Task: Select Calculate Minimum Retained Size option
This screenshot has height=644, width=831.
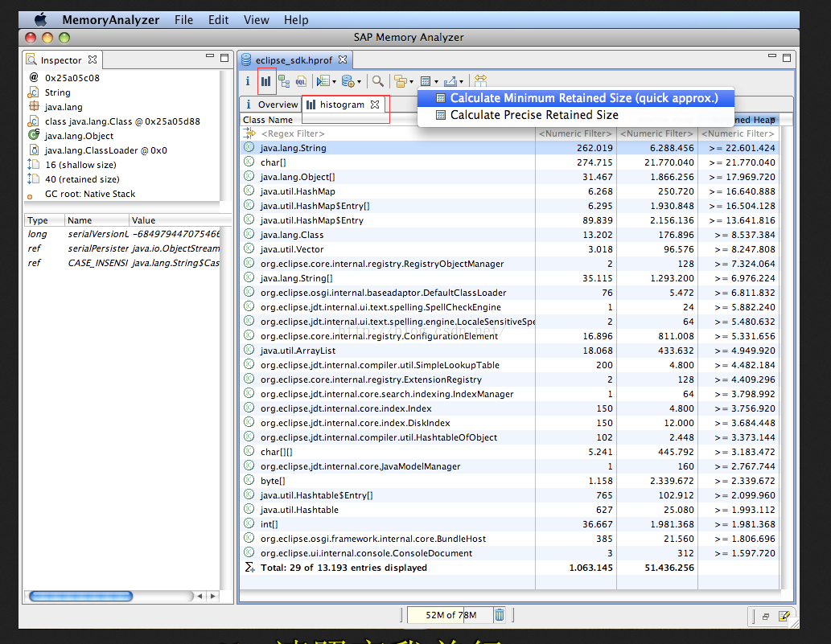Action: point(582,98)
